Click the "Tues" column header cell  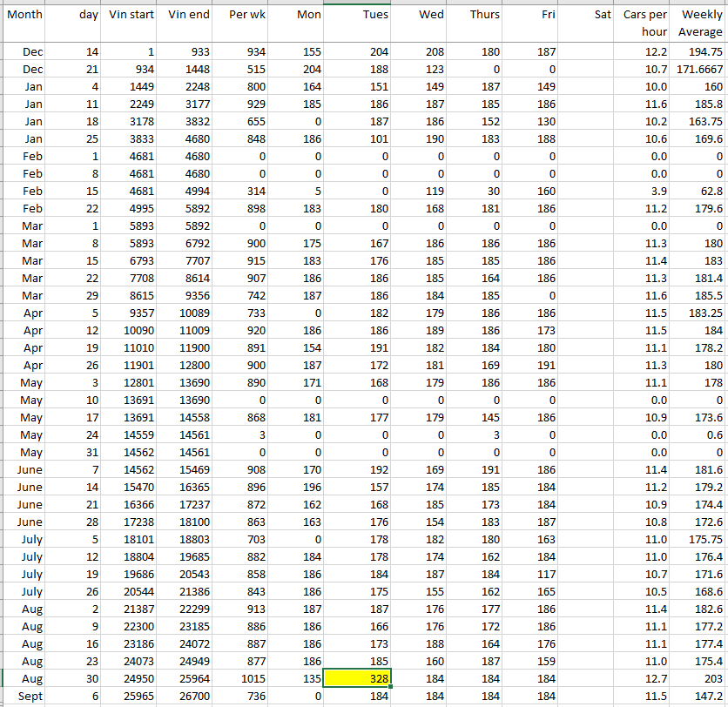point(359,15)
